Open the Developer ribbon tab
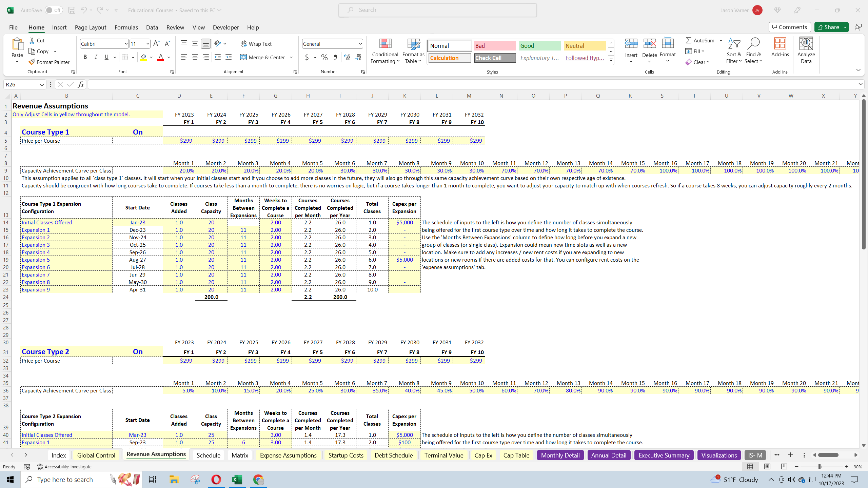 (x=226, y=27)
